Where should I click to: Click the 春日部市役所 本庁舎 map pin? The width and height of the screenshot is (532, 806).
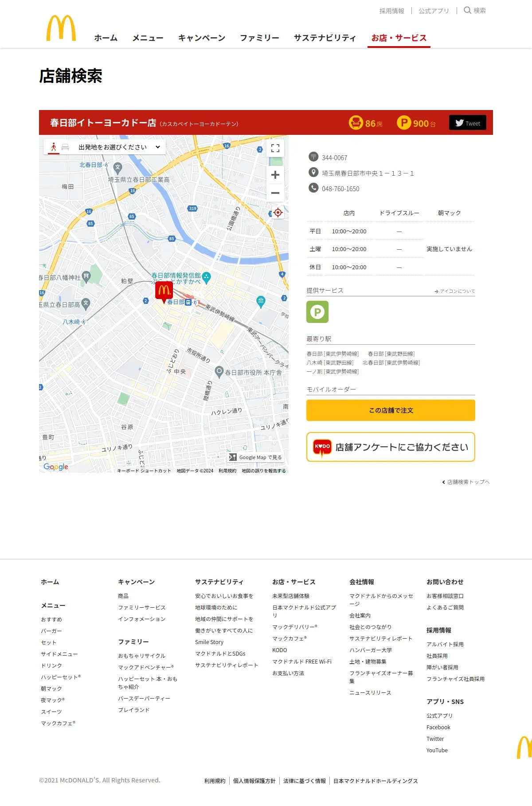coord(219,371)
